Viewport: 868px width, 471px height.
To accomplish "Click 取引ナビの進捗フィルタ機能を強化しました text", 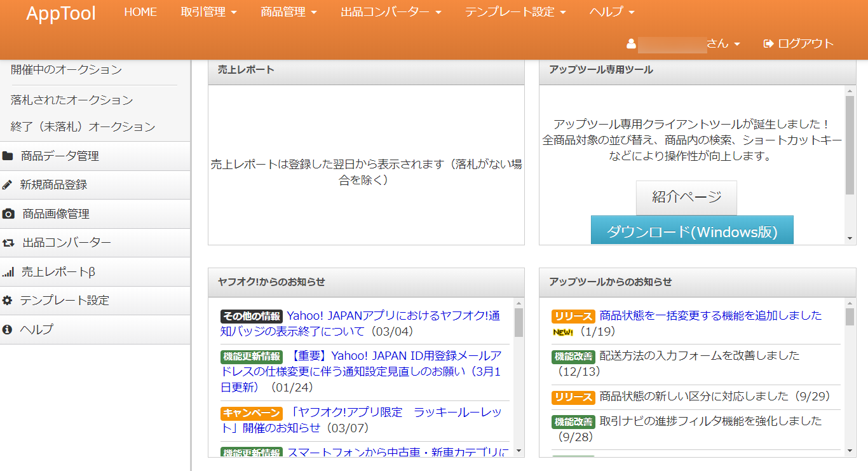I will (x=710, y=421).
